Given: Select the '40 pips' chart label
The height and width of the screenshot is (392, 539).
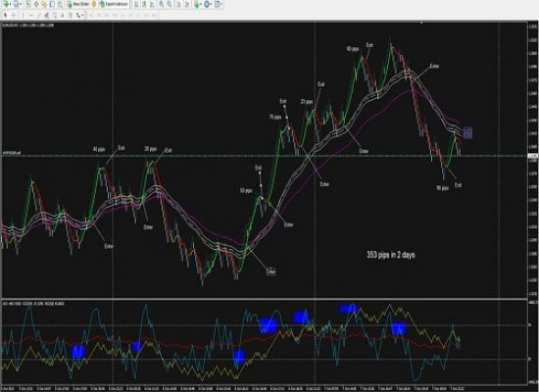Looking at the screenshot, I should click(x=99, y=150).
